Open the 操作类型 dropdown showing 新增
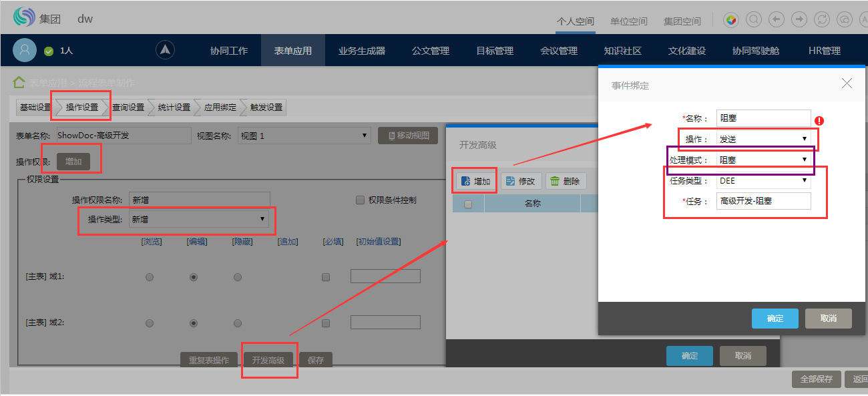The height and width of the screenshot is (396, 868). (199, 219)
